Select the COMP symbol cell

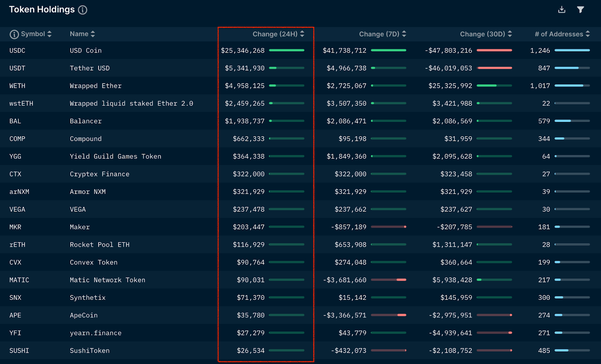pyautogui.click(x=17, y=138)
